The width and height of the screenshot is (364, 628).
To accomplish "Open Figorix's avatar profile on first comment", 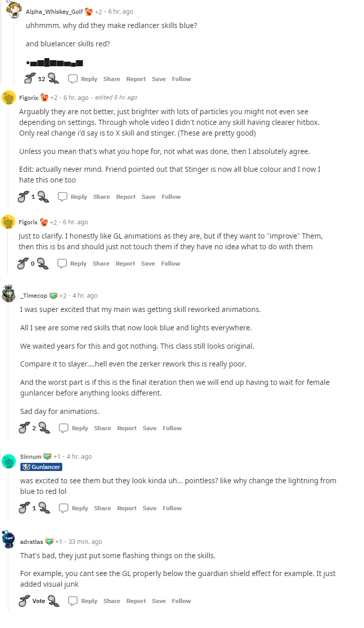I will coord(9,97).
